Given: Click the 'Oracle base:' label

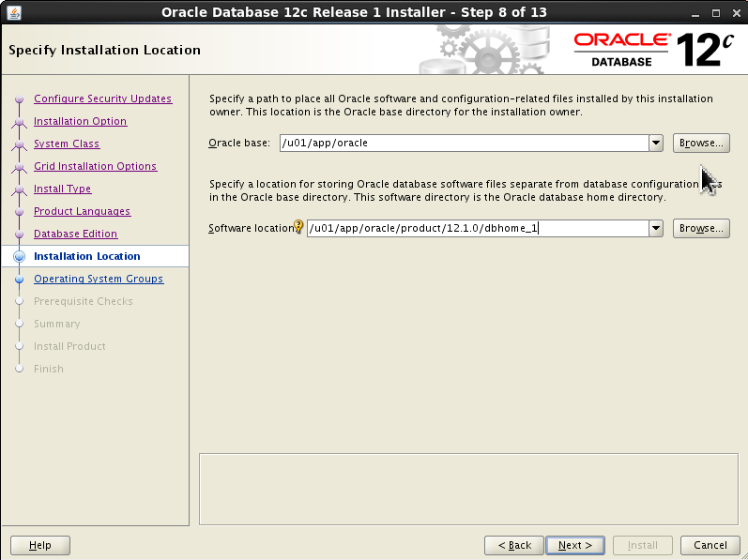Looking at the screenshot, I should coord(239,143).
